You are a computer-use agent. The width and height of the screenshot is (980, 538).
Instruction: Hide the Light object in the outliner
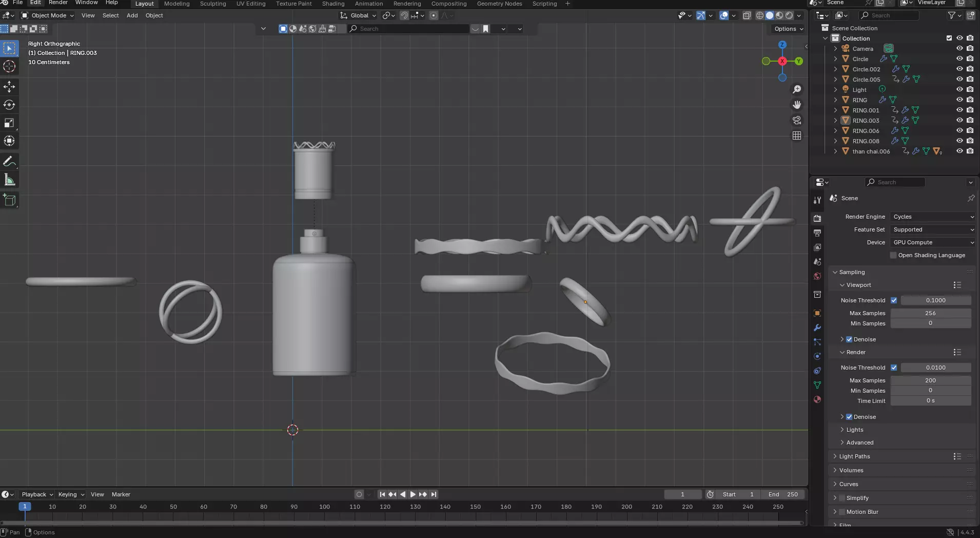[959, 89]
